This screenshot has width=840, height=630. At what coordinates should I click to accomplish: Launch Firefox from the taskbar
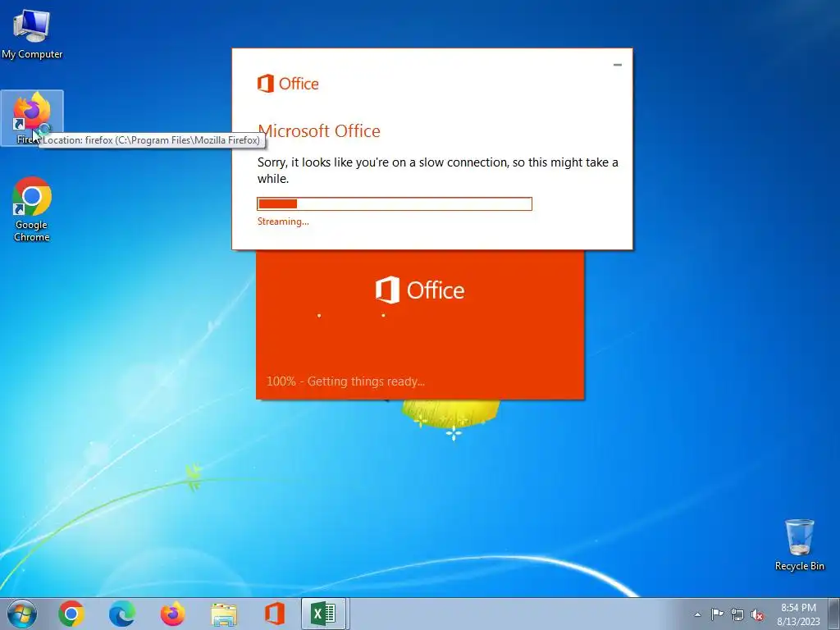click(x=172, y=614)
